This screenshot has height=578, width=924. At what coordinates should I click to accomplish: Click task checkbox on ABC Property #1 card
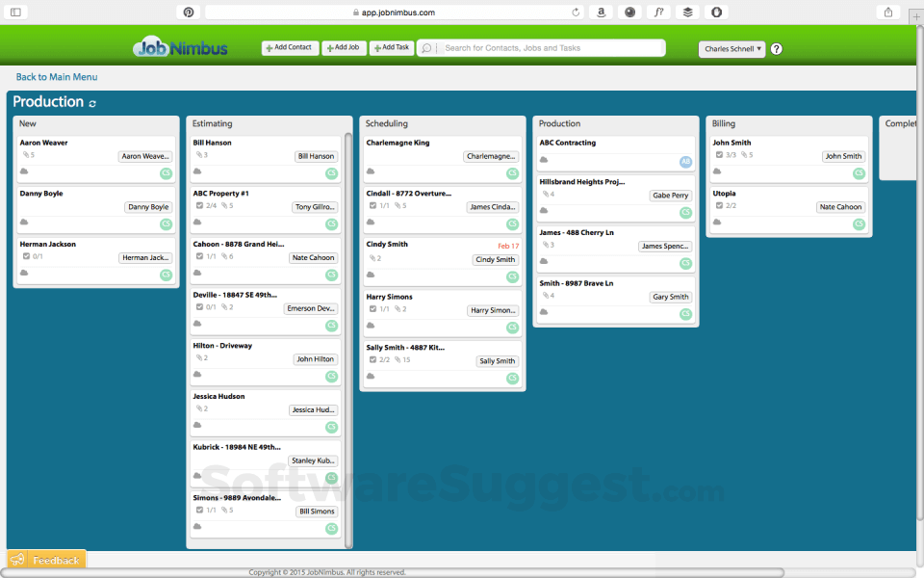(x=199, y=205)
